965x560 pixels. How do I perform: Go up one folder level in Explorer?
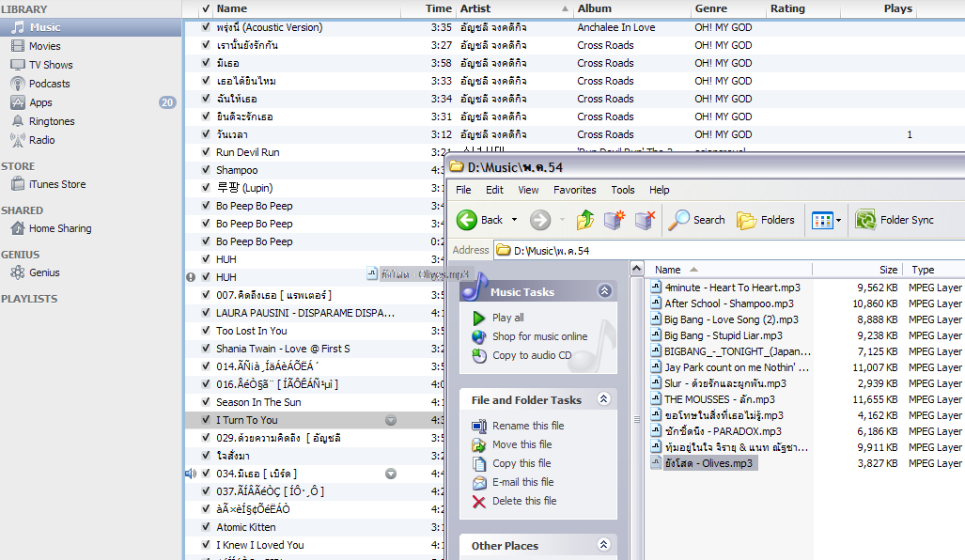(584, 220)
